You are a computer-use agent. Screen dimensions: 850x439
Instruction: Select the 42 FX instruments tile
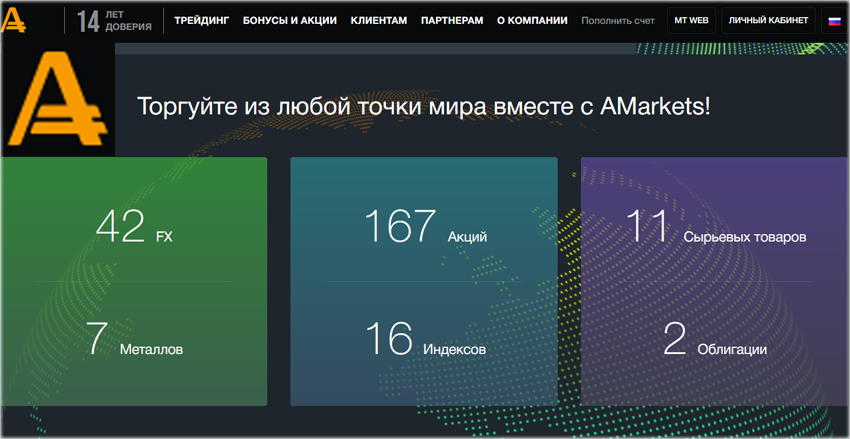pos(134,228)
